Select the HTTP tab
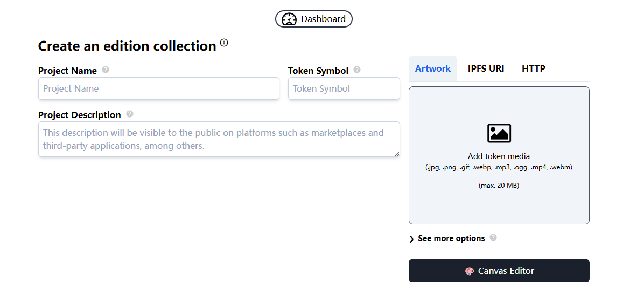644x288 pixels. [x=534, y=68]
